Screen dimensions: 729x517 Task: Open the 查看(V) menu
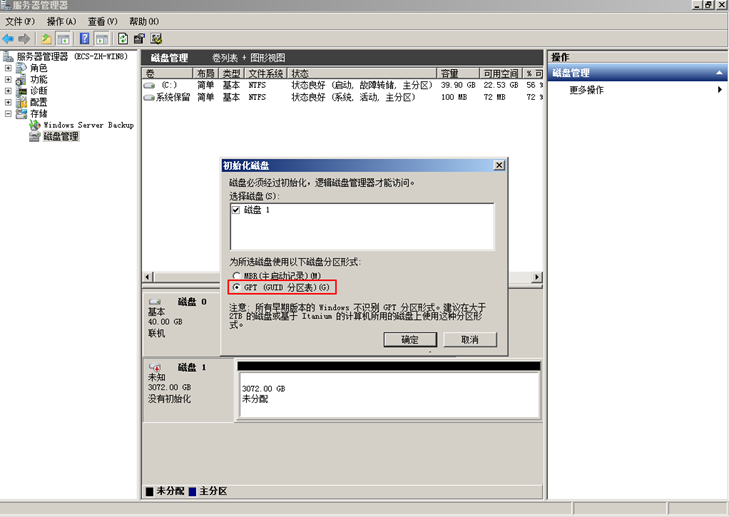pos(102,21)
